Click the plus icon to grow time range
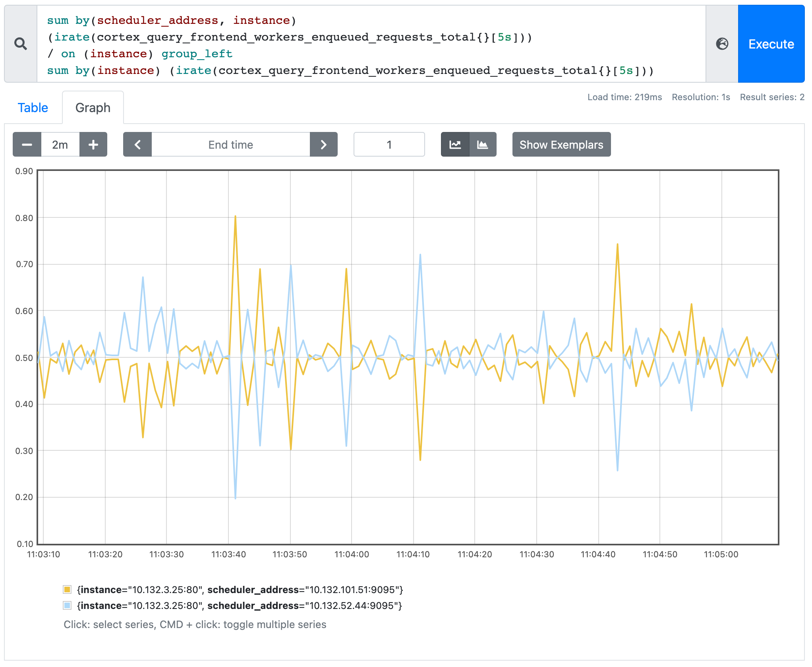The height and width of the screenshot is (667, 812). coord(93,144)
